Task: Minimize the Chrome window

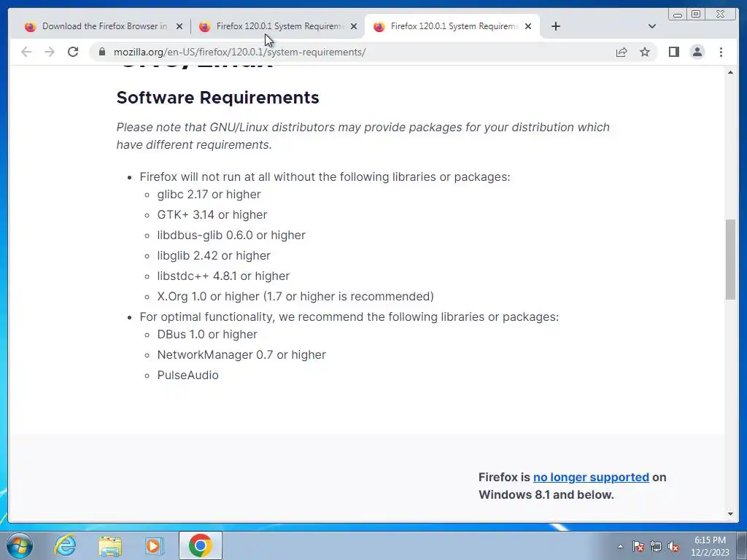Action: [x=678, y=15]
